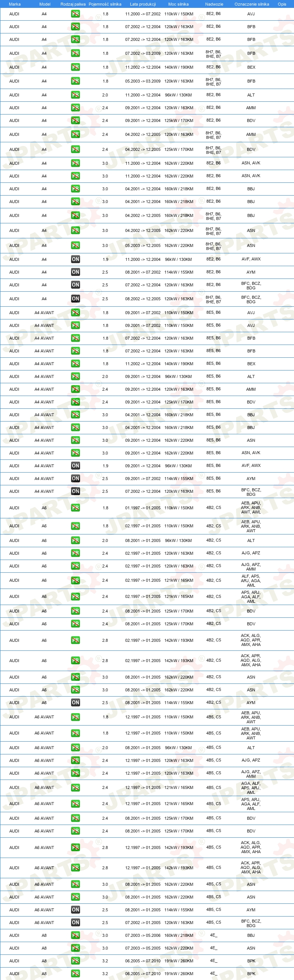Click ON diesel icon in A6 AVANT AYM row

click(76, 909)
